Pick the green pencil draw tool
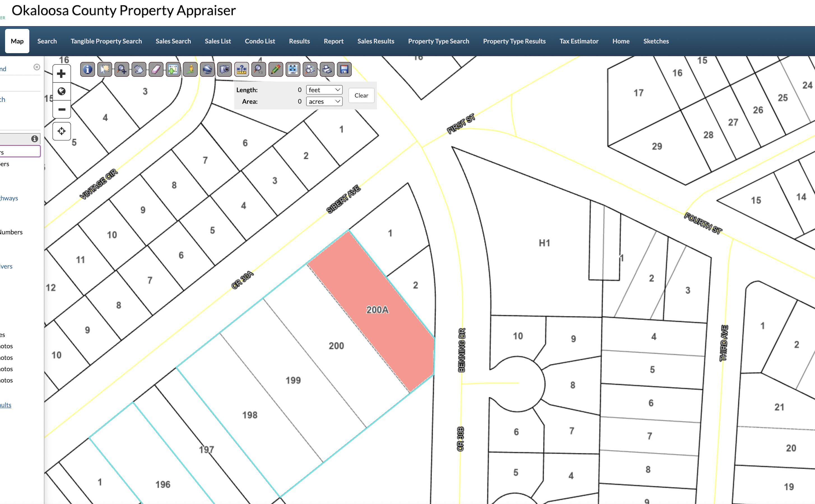Viewport: 815px width, 504px height. click(x=276, y=69)
